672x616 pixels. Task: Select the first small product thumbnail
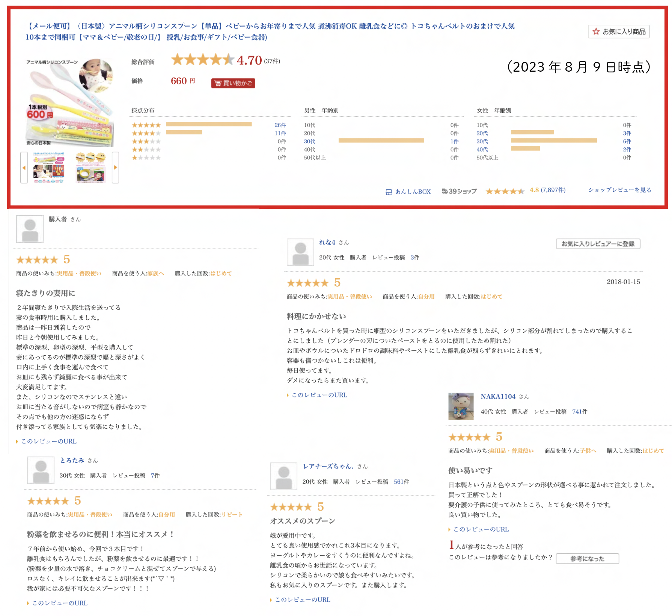click(49, 168)
